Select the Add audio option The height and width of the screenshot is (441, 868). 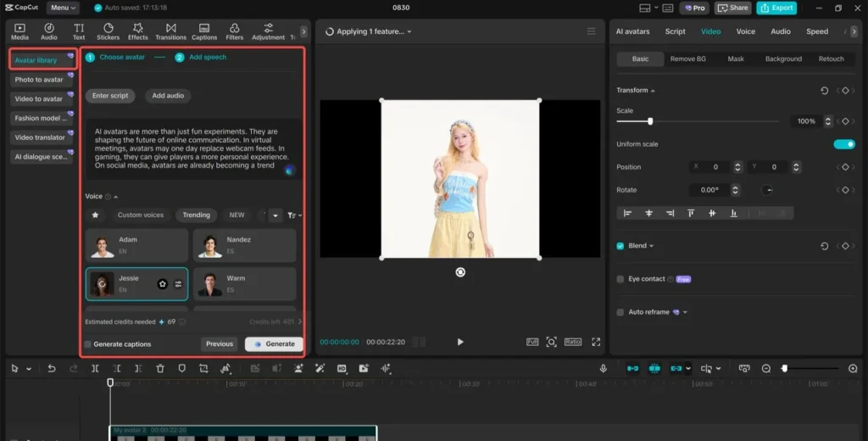coord(168,96)
